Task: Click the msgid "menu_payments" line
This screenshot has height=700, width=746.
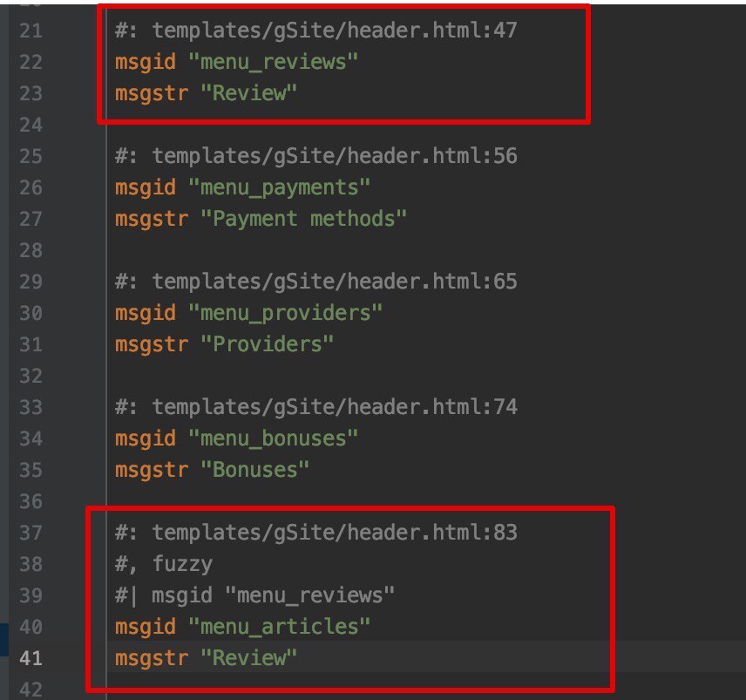Action: (242, 187)
